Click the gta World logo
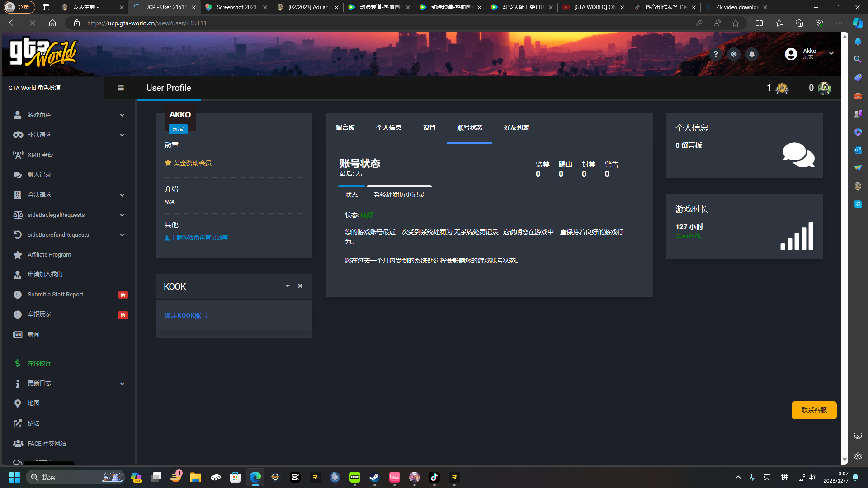The height and width of the screenshot is (488, 868). point(43,52)
